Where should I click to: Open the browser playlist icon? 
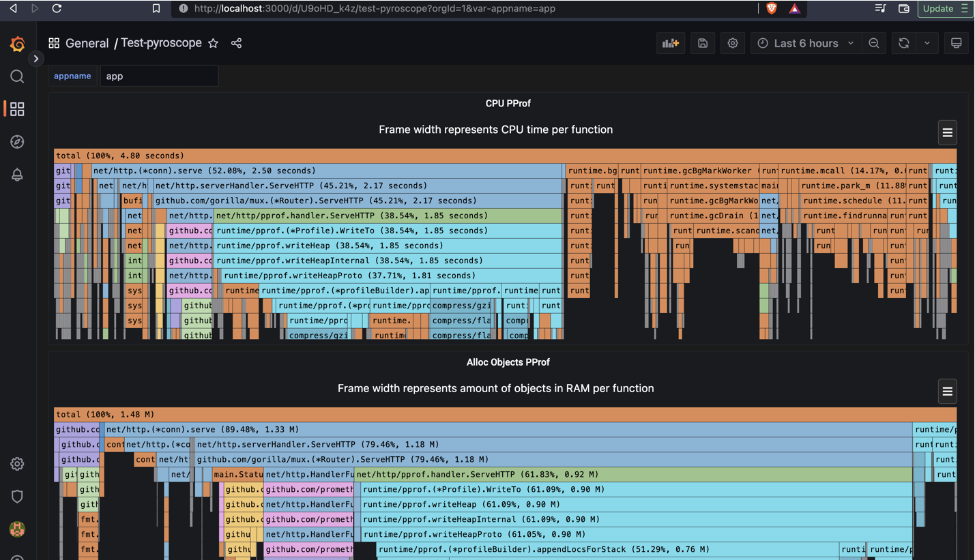(x=880, y=8)
